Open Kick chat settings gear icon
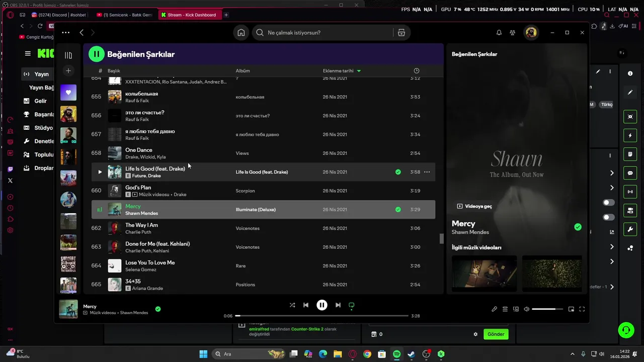This screenshot has width=644, height=362. point(475,334)
